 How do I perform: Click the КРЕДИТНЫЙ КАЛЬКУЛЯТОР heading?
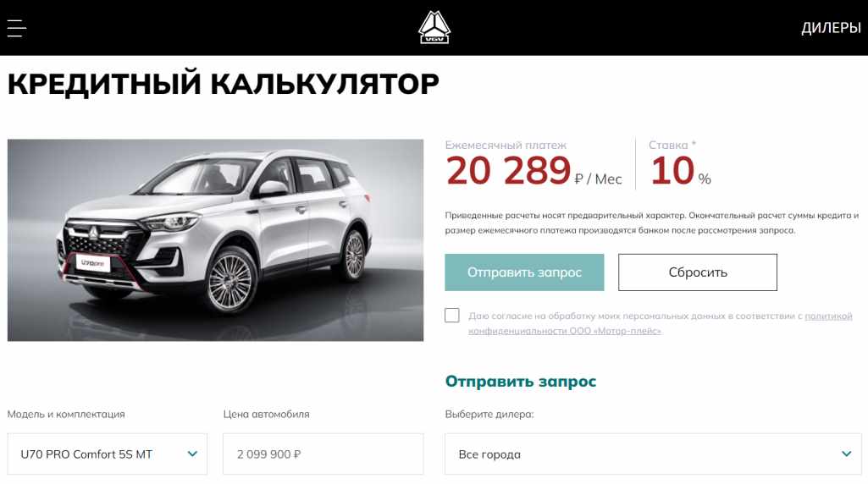point(223,84)
